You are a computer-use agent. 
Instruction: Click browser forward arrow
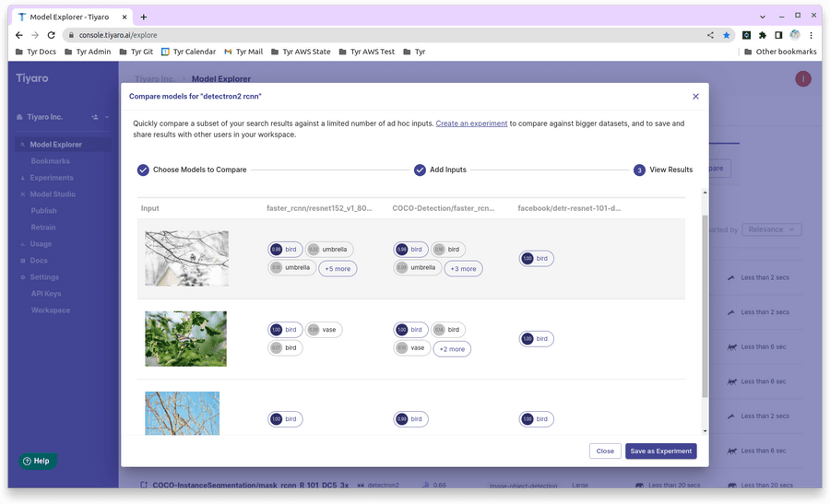tap(35, 35)
